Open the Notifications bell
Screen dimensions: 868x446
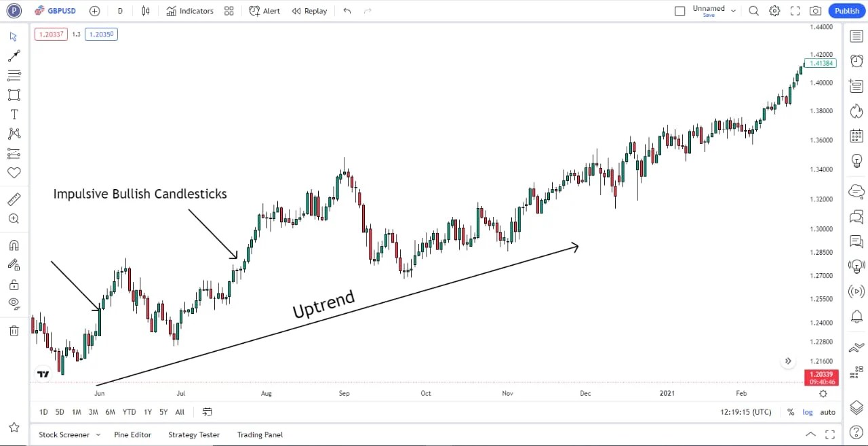pyautogui.click(x=856, y=316)
